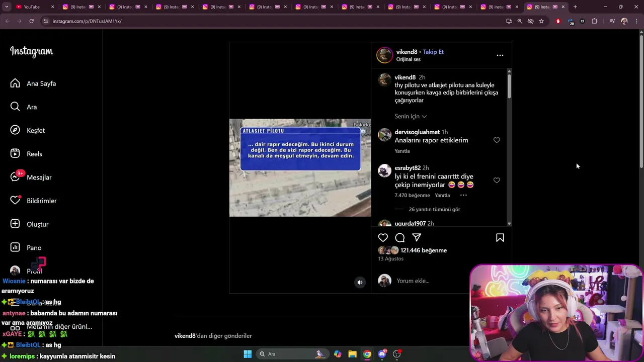Open Copilot from taskbar
644x362 pixels.
tap(338, 354)
